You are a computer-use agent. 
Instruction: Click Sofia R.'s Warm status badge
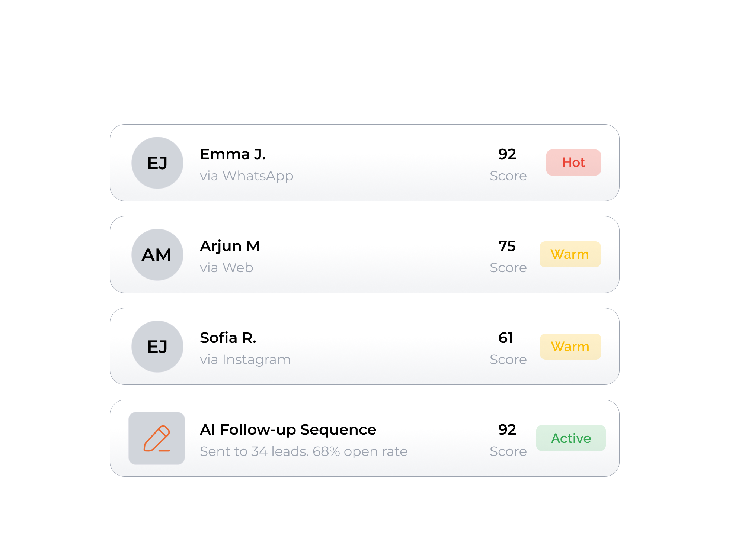(x=570, y=347)
